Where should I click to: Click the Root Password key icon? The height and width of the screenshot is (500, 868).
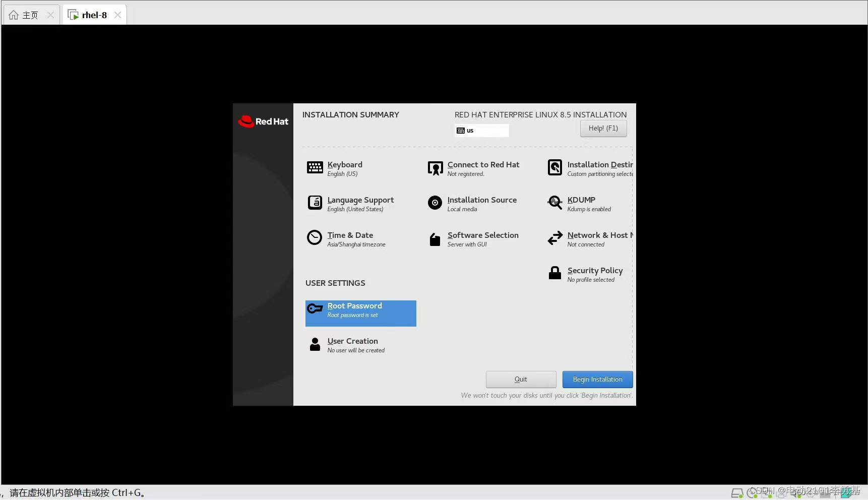315,308
